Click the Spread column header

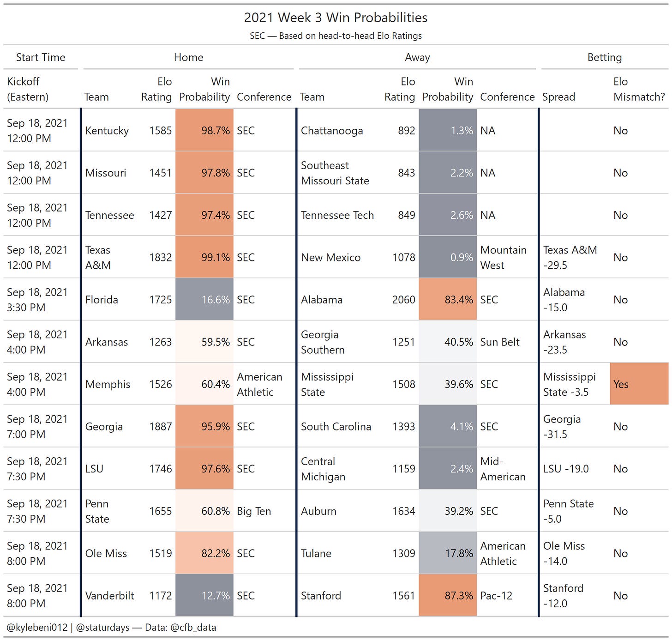558,97
